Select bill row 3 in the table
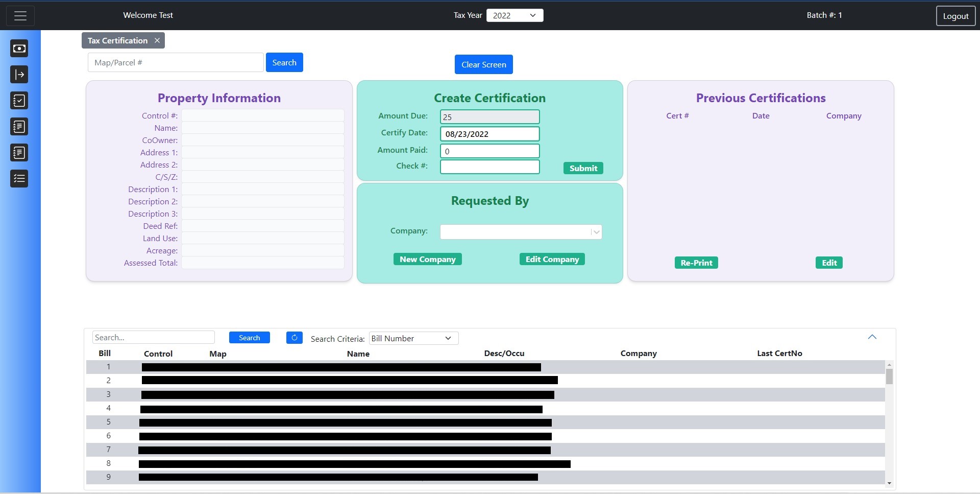The image size is (980, 494). point(485,394)
